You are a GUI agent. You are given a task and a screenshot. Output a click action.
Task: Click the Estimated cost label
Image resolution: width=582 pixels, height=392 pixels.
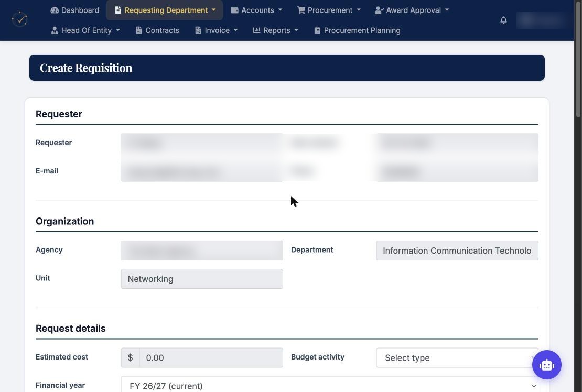point(62,357)
